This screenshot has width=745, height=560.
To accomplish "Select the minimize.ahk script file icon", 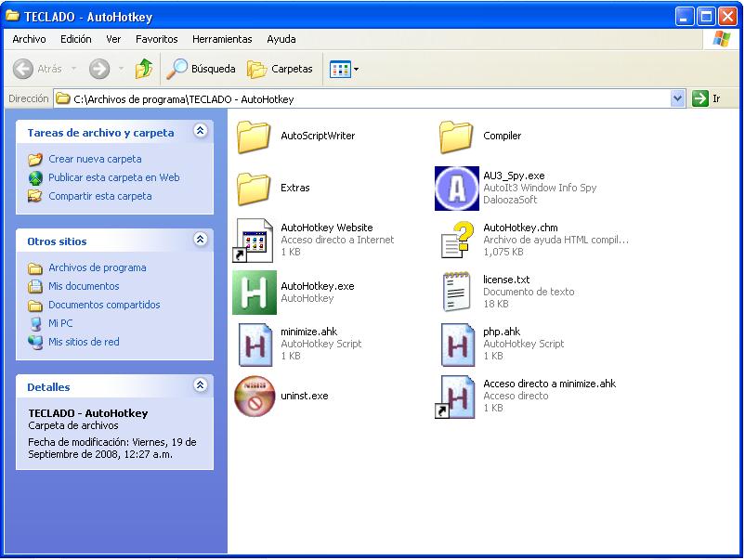I will coord(255,345).
